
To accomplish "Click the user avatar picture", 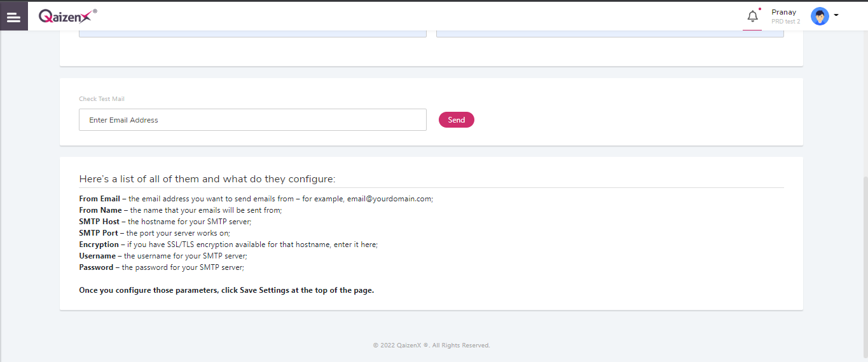I will tap(820, 17).
